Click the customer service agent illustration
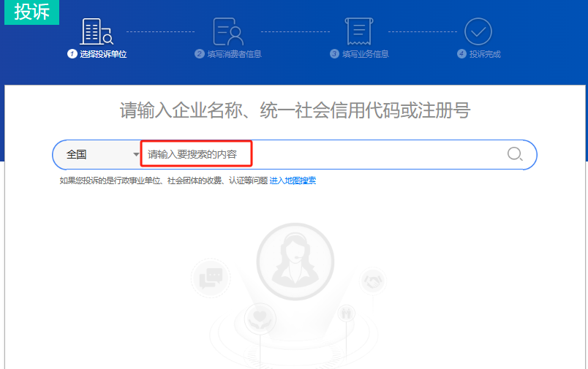The height and width of the screenshot is (369, 588). (295, 262)
